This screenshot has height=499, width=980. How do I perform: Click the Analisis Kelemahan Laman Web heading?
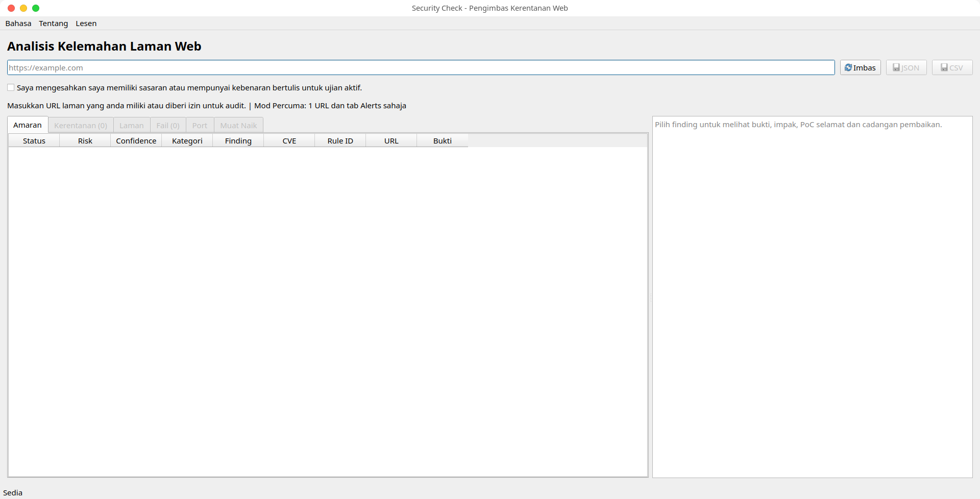pos(104,46)
